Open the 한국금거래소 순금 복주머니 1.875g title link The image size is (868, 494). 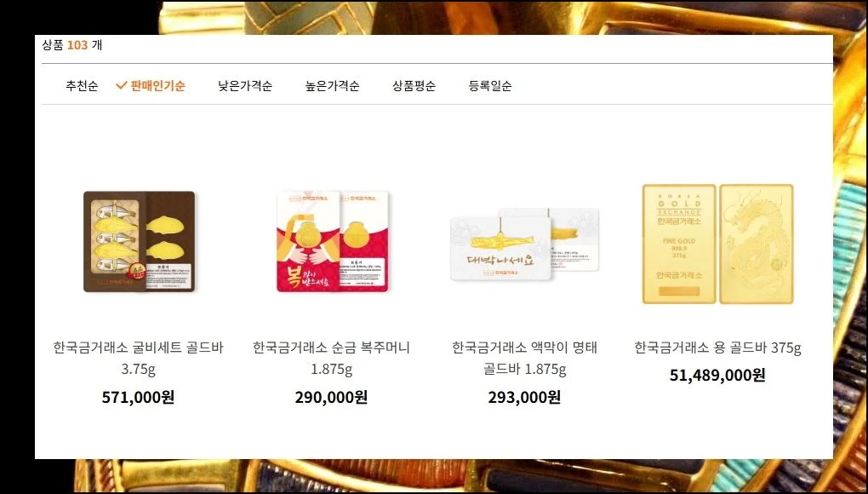click(331, 358)
